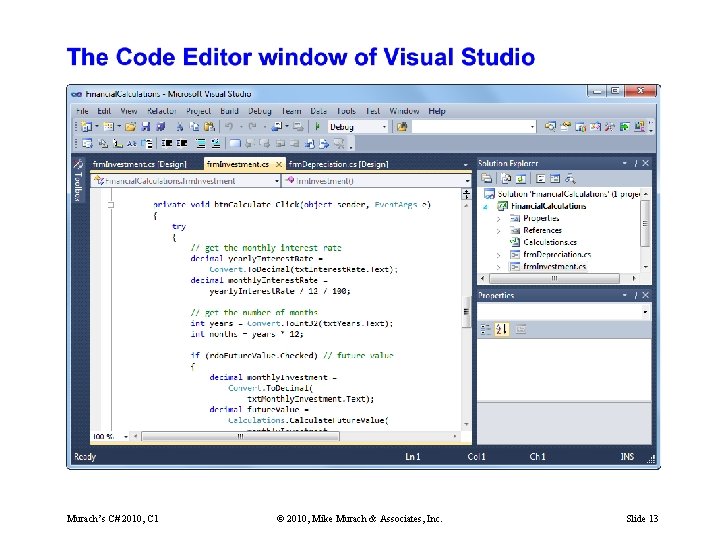Open the Toolbox side tab
720x540 pixels.
(78, 181)
